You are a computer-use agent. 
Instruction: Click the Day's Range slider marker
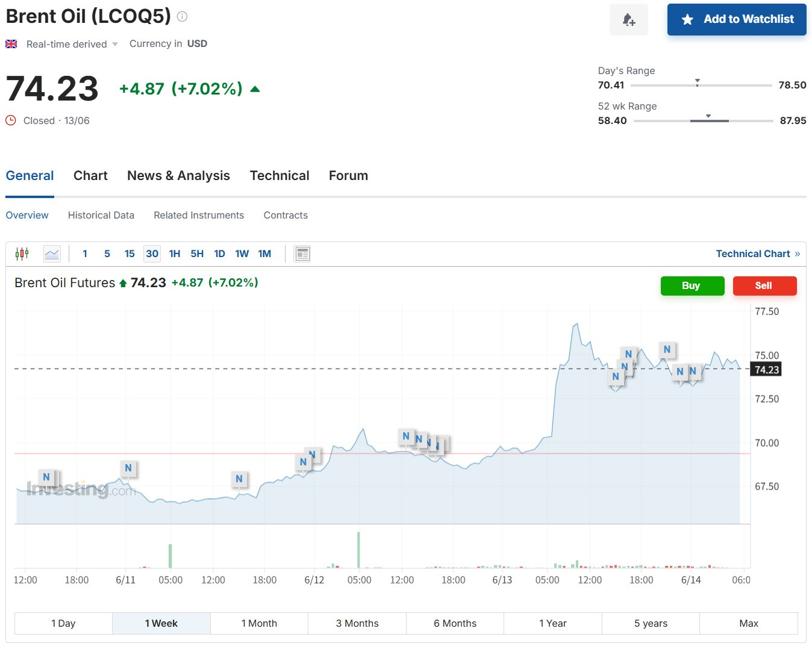click(698, 82)
